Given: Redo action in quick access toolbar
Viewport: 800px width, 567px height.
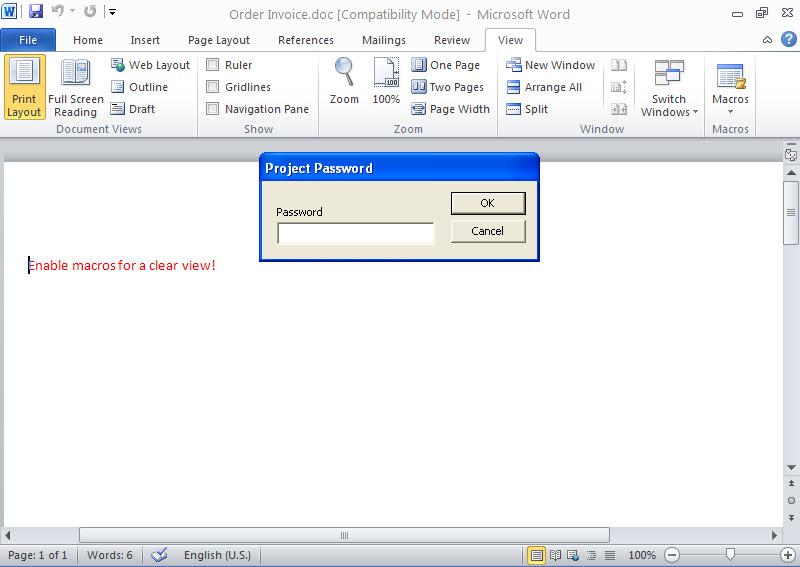Looking at the screenshot, I should (90, 11).
